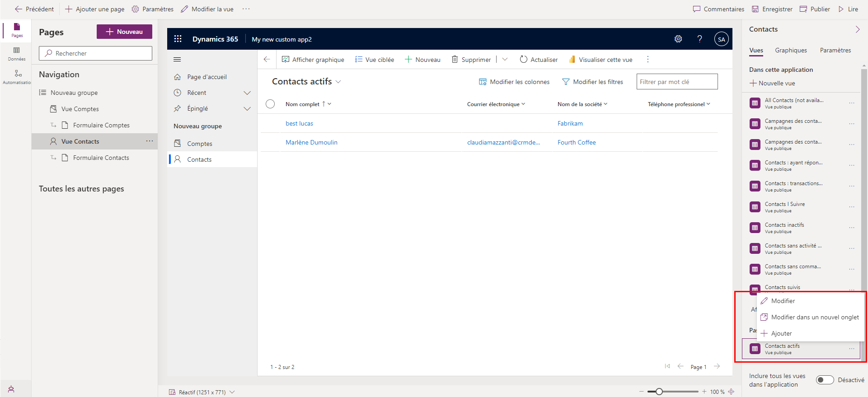Open the Automatisation sidebar icon

pos(17,77)
